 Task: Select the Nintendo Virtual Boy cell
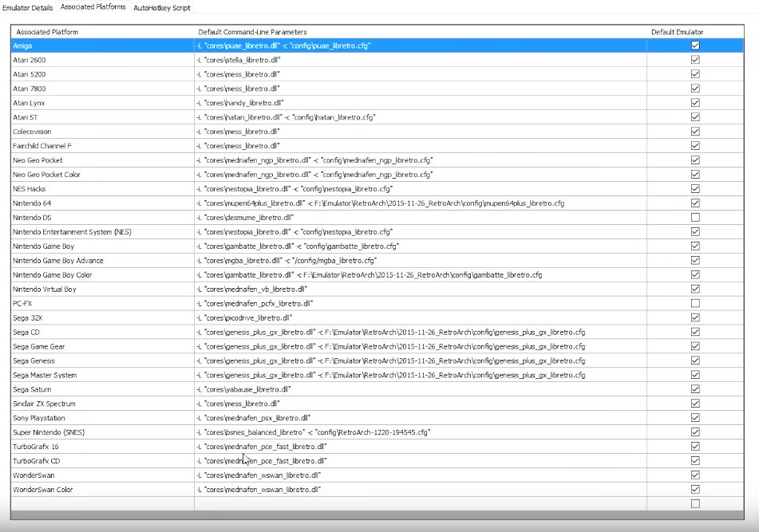(x=102, y=289)
